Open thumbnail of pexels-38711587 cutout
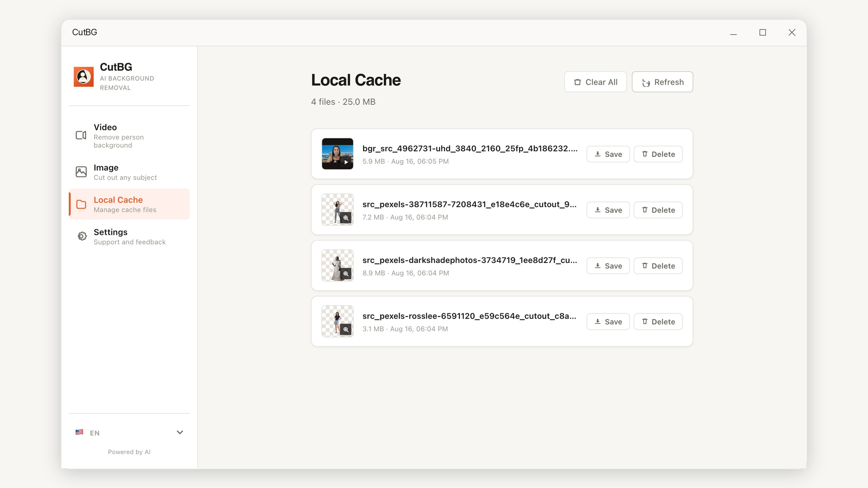Image resolution: width=868 pixels, height=488 pixels. click(x=337, y=210)
